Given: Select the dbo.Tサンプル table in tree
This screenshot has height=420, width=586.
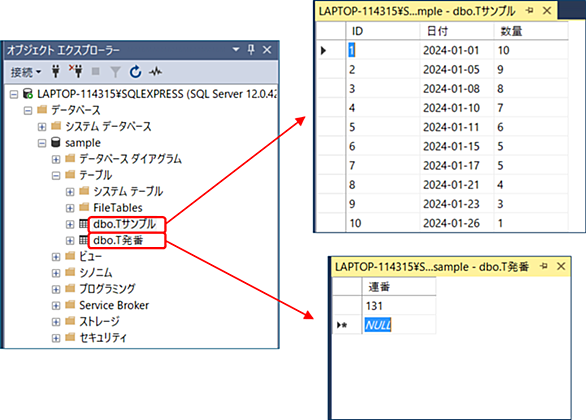Looking at the screenshot, I should (x=124, y=224).
